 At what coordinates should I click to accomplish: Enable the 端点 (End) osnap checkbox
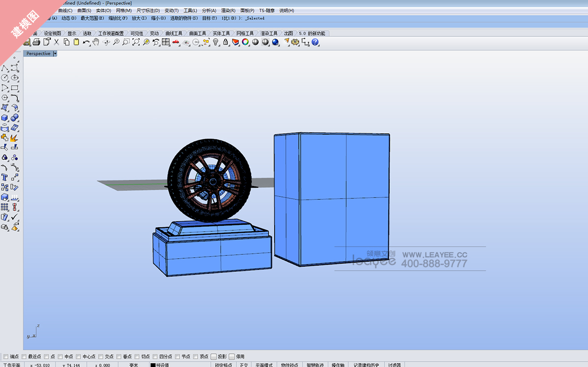(x=6, y=357)
